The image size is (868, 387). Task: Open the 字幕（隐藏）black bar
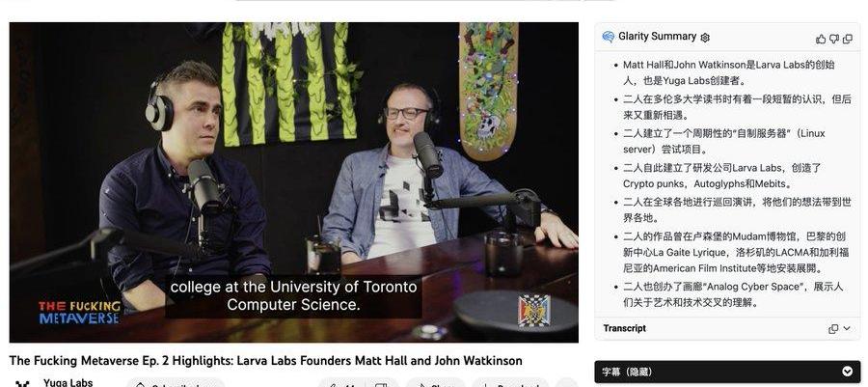click(x=727, y=372)
